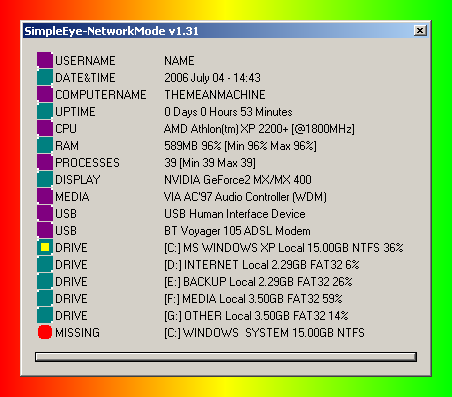Click the [E:] BACKUP Local 2.29GB text
This screenshot has width=452, height=397.
(x=258, y=282)
